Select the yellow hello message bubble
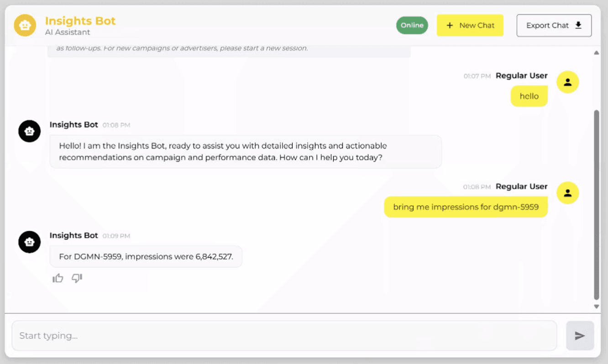Screen dimensions: 608x364 tap(529, 96)
